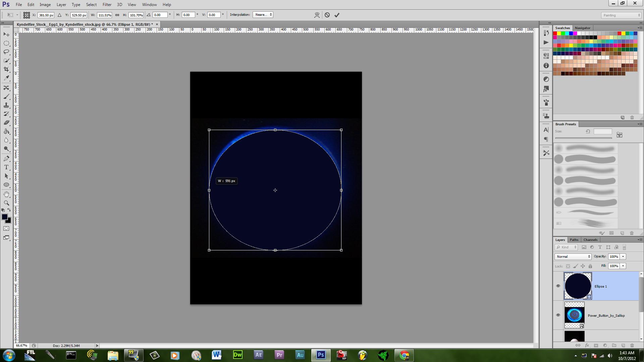
Task: Switch to the Navigator tab
Action: 582,28
